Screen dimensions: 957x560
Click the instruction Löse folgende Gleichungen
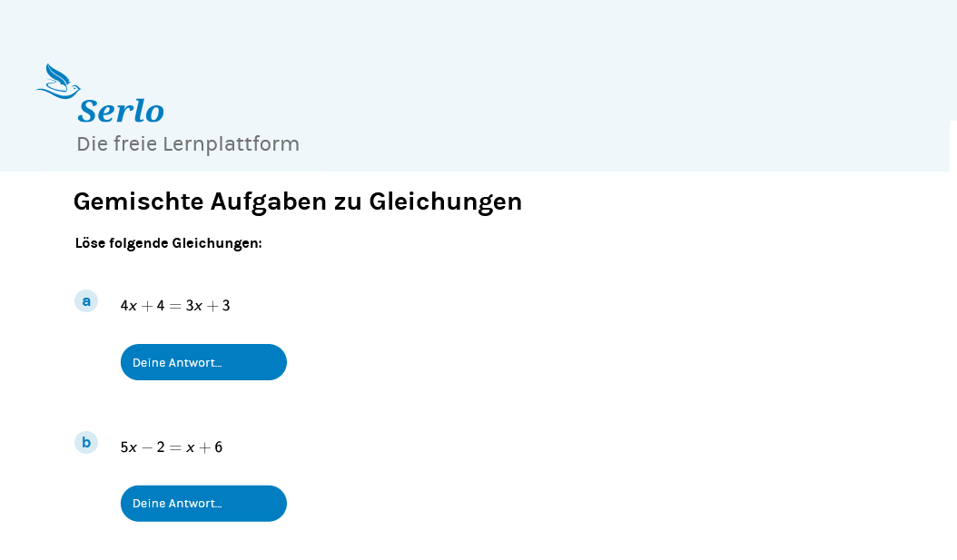tap(169, 243)
